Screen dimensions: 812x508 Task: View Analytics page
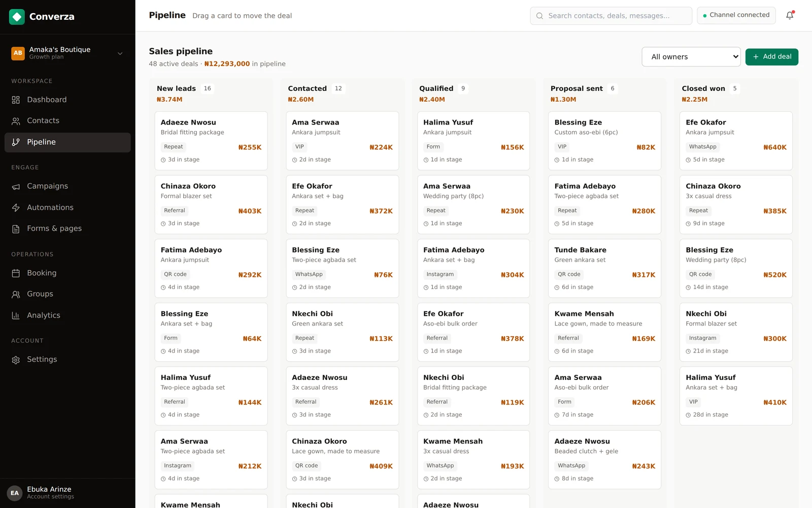(67, 315)
